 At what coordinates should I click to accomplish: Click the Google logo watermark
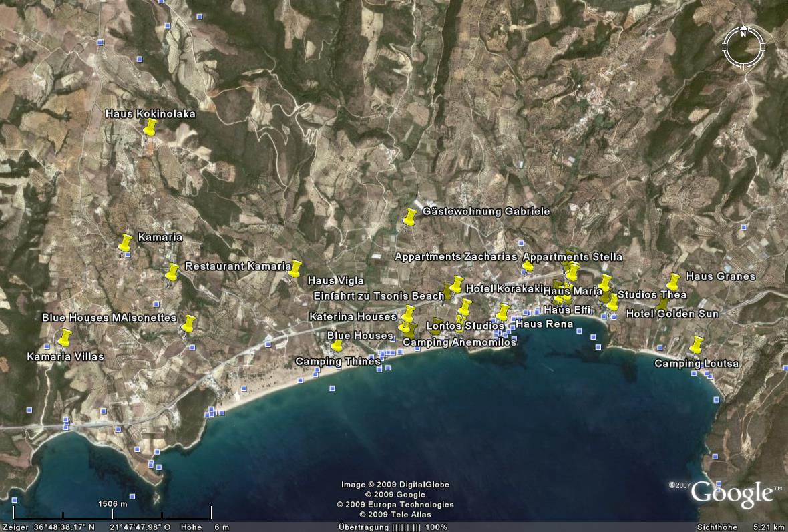point(732,494)
